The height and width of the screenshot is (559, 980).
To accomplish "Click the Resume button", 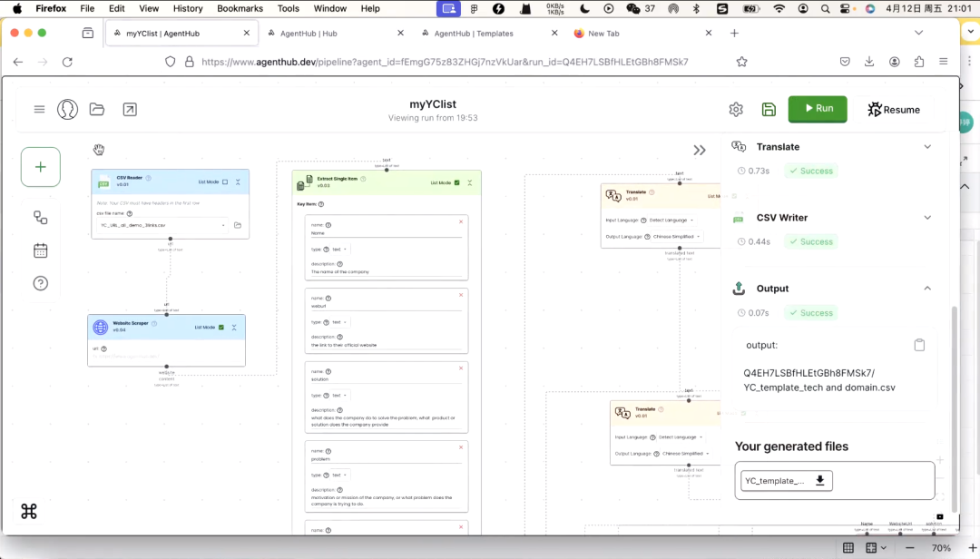I will pos(894,110).
